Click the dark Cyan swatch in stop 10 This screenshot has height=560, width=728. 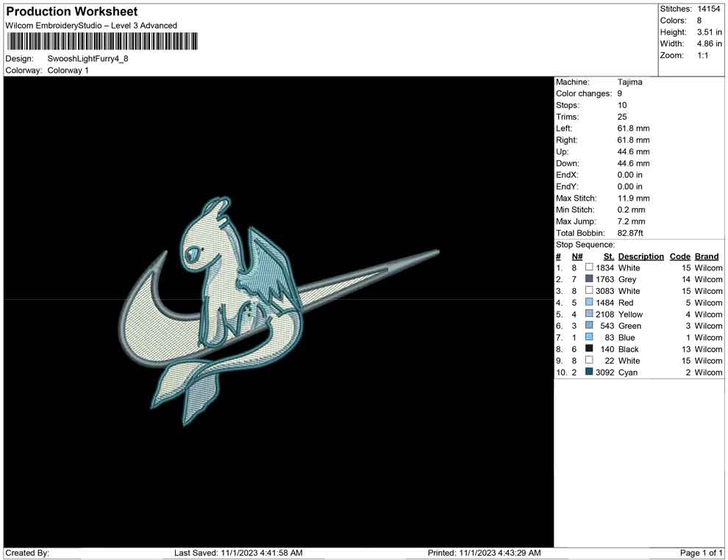[589, 373]
